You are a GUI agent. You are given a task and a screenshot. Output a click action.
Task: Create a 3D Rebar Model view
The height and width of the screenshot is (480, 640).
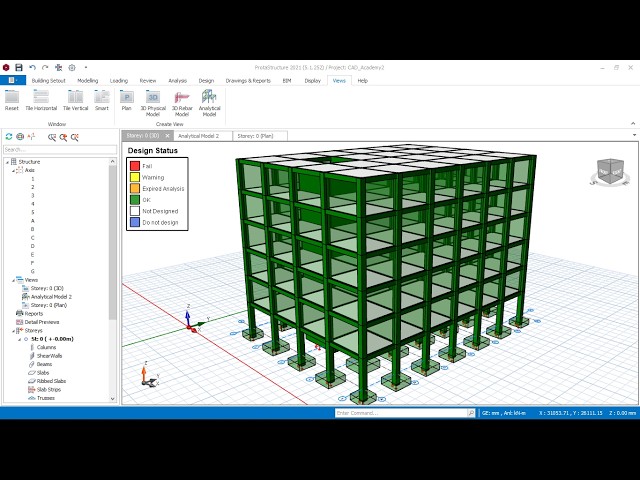coord(182,103)
